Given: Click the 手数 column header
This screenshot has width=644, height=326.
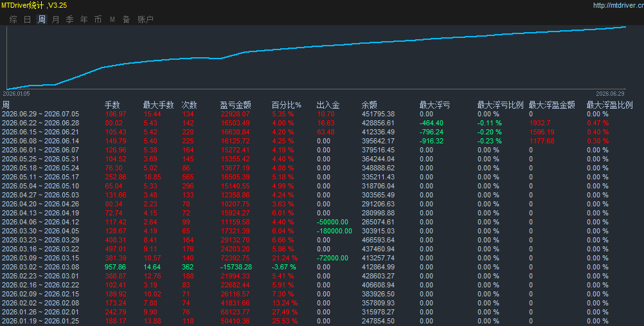Looking at the screenshot, I should point(112,105).
